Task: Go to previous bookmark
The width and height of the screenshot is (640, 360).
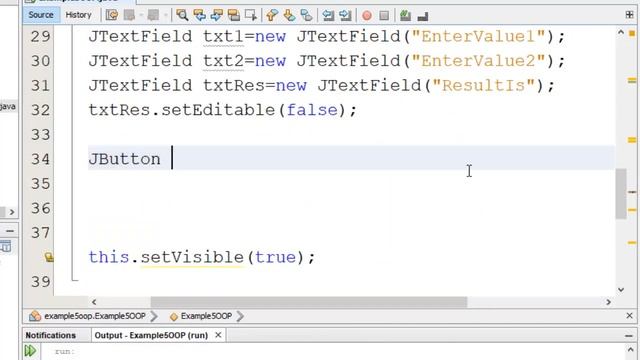Action: coord(272,16)
